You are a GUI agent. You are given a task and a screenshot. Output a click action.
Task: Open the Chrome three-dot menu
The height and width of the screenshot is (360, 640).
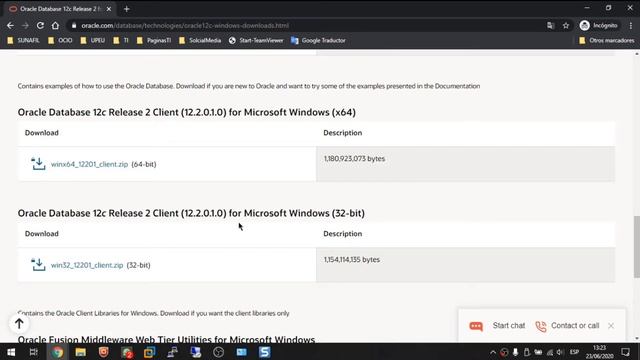click(631, 25)
